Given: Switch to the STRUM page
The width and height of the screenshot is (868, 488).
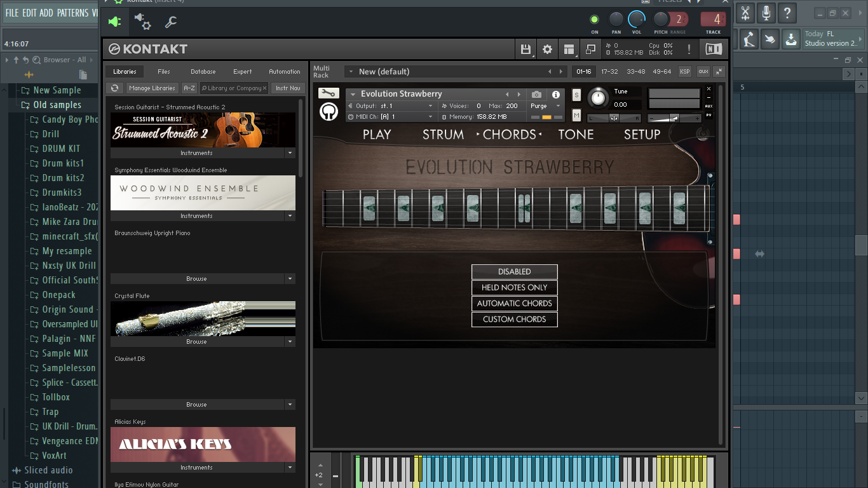Looking at the screenshot, I should (x=443, y=135).
